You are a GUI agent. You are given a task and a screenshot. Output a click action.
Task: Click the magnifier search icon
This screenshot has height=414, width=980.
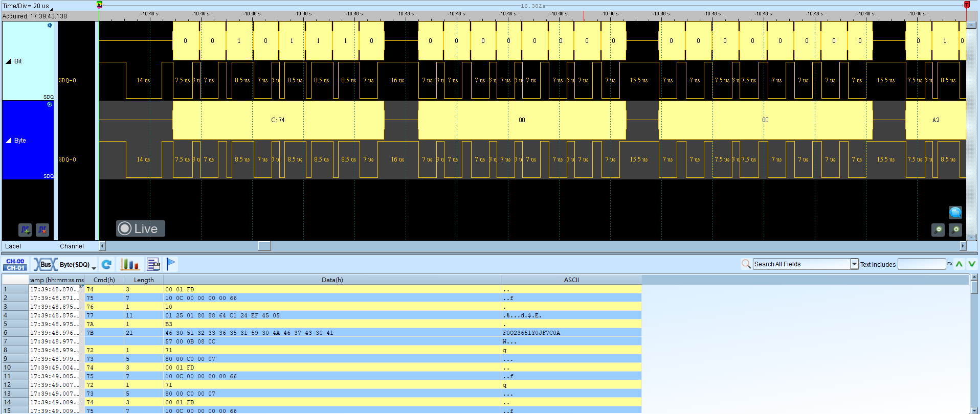[x=746, y=264]
